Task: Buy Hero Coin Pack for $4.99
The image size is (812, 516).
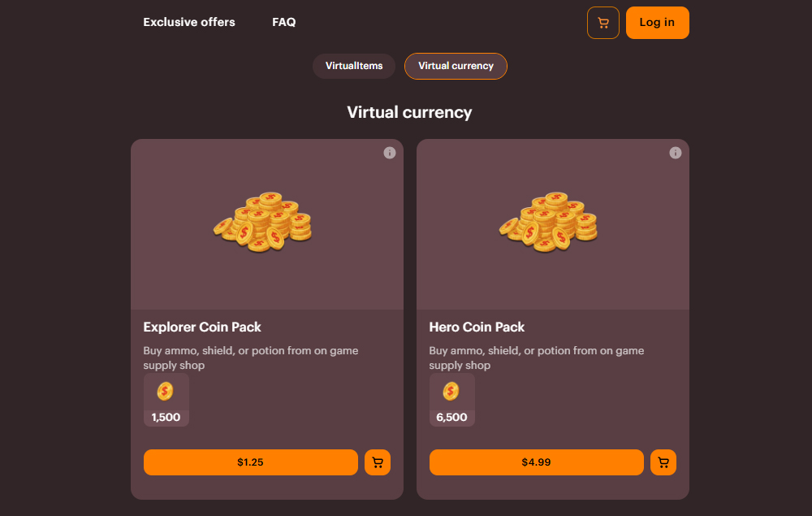Action: (x=536, y=462)
